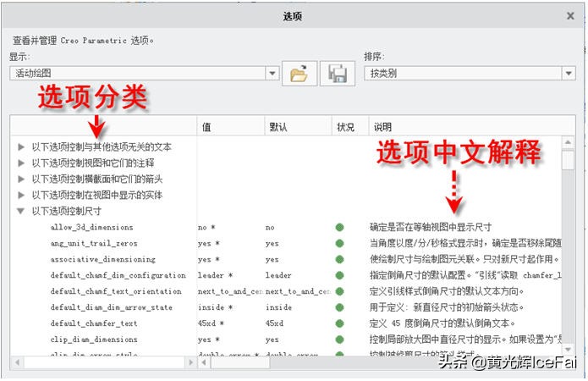
Task: Click the value 'yes *' for clip_diam_dimensions
Action: pyautogui.click(x=209, y=340)
